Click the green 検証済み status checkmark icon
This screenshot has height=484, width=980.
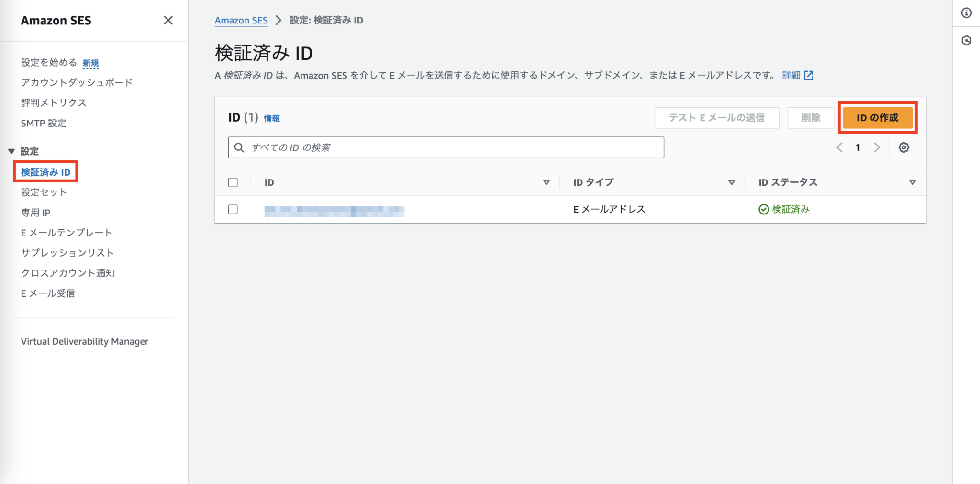pos(764,209)
